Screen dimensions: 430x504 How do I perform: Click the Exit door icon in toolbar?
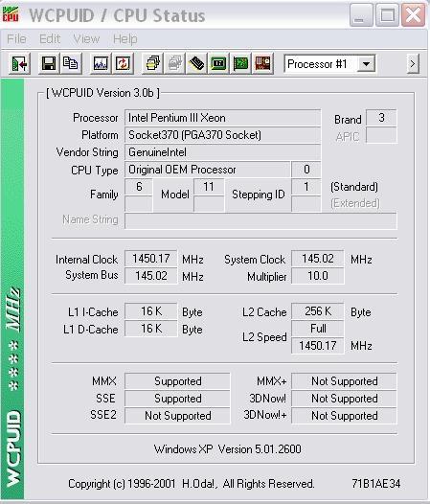coord(19,63)
